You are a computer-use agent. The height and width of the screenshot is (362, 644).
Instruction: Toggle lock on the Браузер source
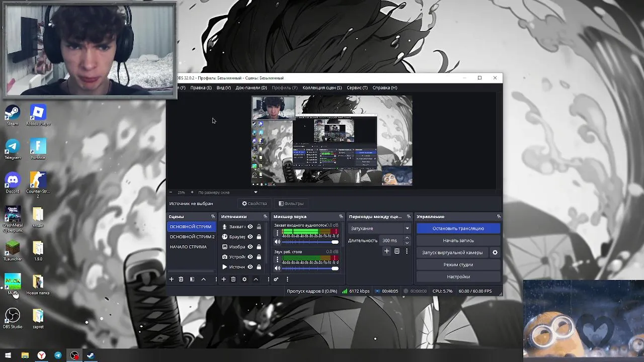pos(259,237)
